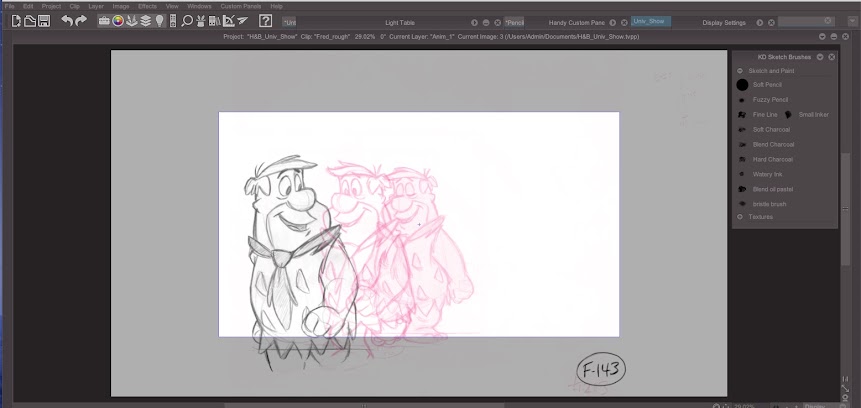Viewport: 861px width, 408px height.
Task: Close the Display Settings panel
Action: coord(771,23)
